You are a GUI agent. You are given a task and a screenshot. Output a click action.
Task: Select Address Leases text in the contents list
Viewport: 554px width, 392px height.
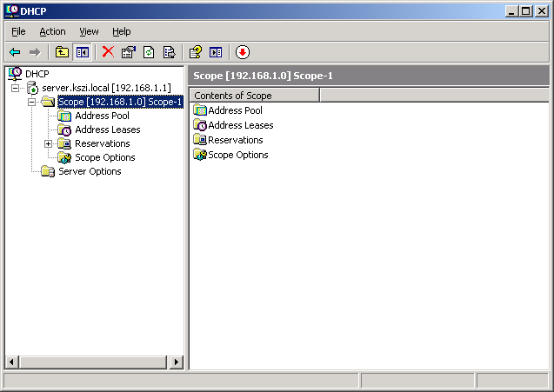point(241,125)
